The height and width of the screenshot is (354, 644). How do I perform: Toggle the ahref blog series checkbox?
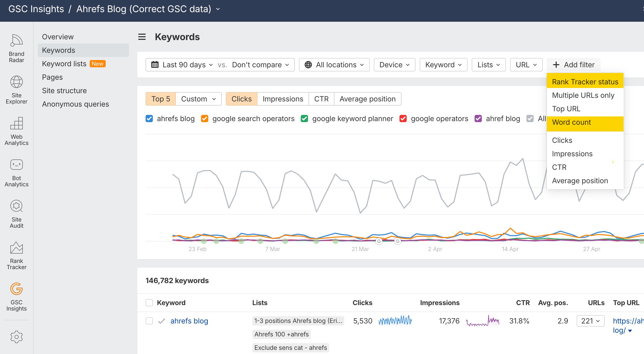pos(478,119)
